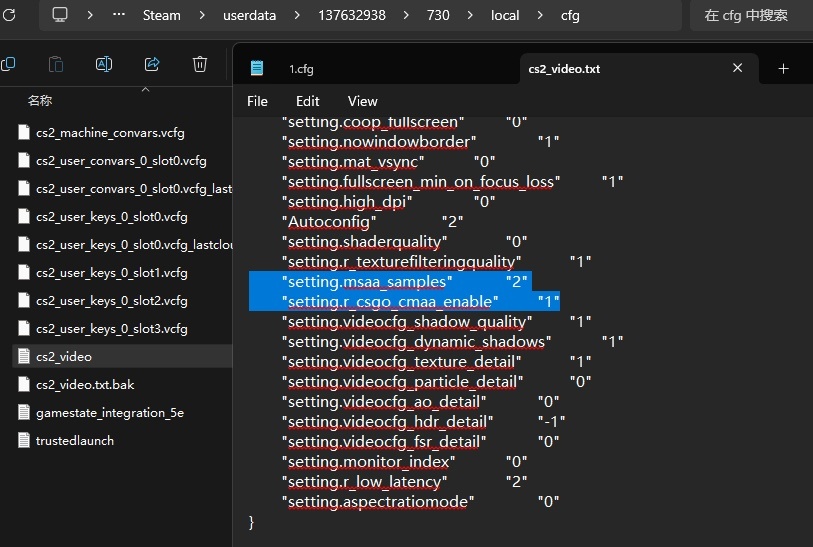Navigate to userdata in address bar
813x547 pixels.
click(249, 16)
